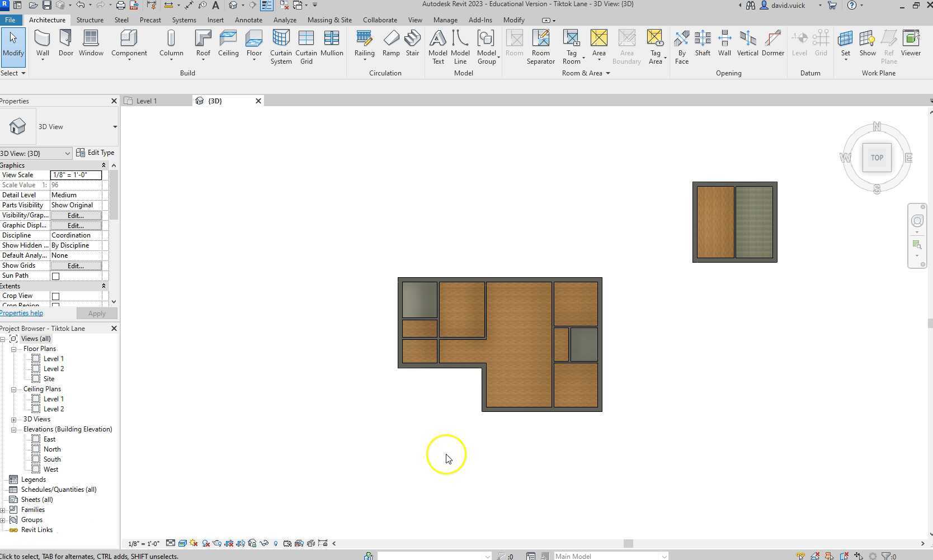Viewport: 933px width, 560px height.
Task: Open the View Scale dropdown on status bar
Action: pyautogui.click(x=143, y=543)
